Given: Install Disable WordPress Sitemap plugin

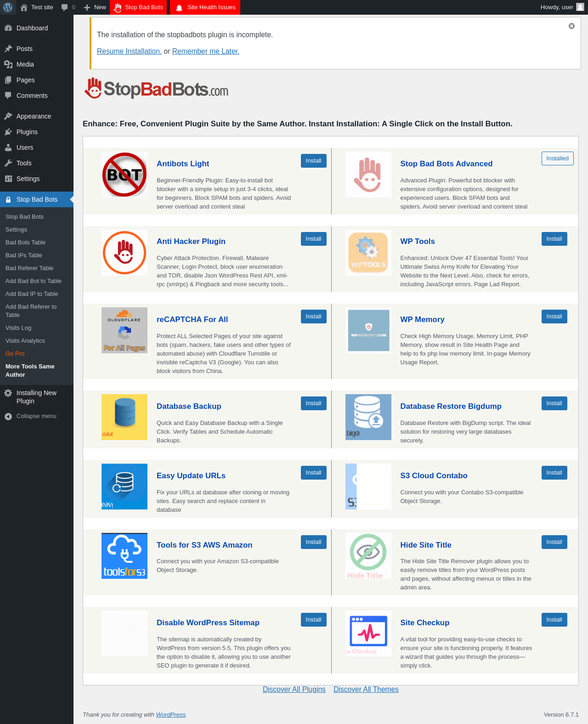Looking at the screenshot, I should [x=314, y=620].
